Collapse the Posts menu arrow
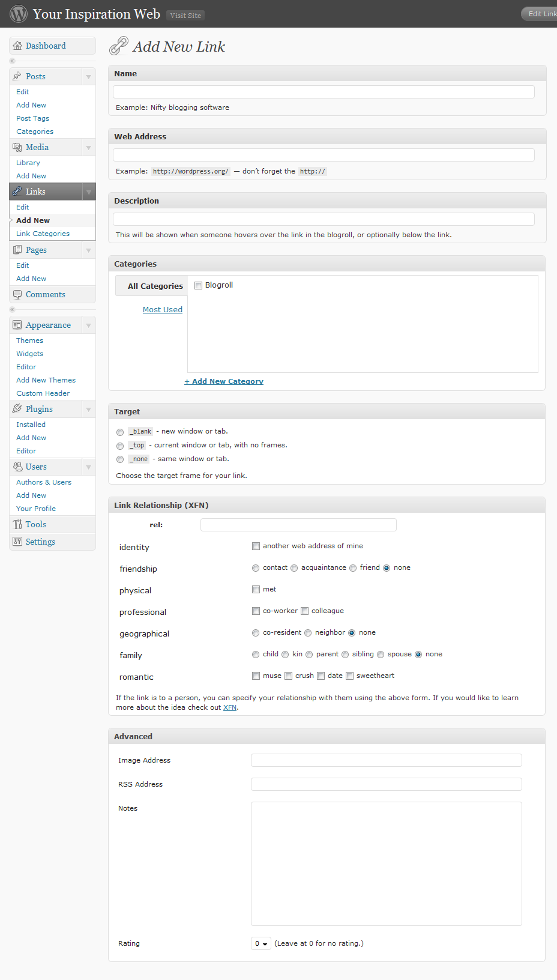557x980 pixels. pyautogui.click(x=88, y=76)
